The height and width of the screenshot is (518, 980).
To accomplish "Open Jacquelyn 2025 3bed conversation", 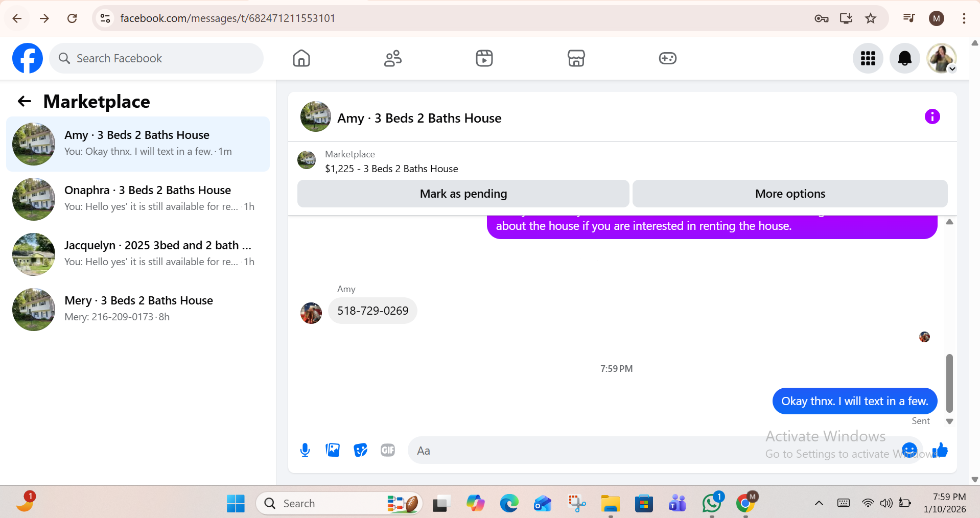I will 138,254.
